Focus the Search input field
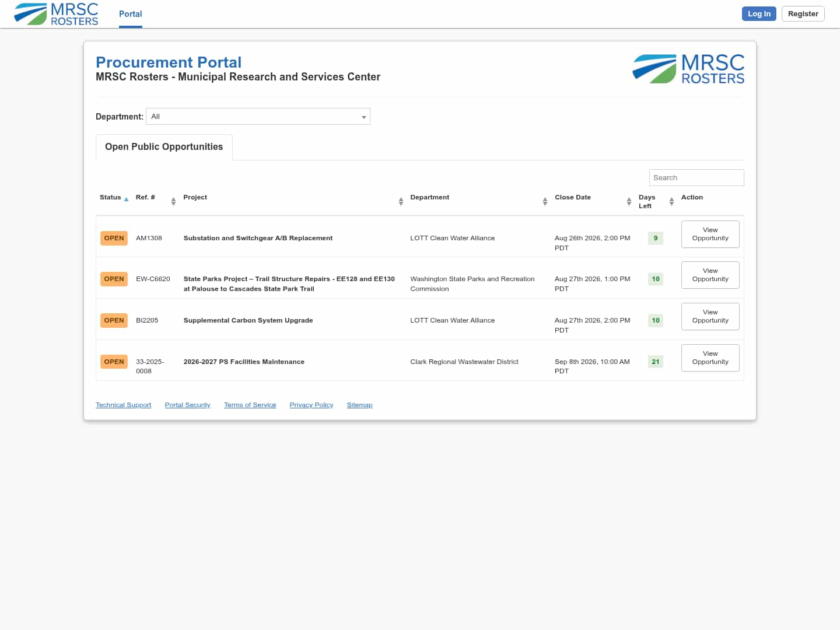 point(696,178)
